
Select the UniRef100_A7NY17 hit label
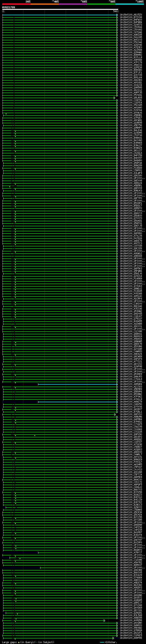tap(131, 553)
